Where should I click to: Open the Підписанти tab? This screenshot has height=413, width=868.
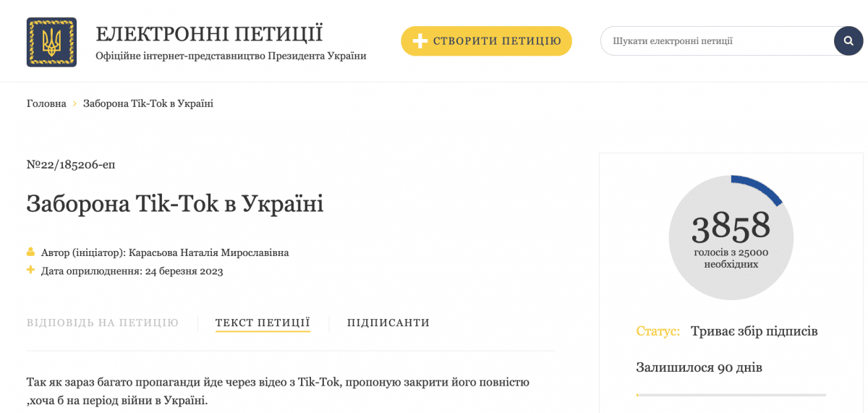(388, 323)
